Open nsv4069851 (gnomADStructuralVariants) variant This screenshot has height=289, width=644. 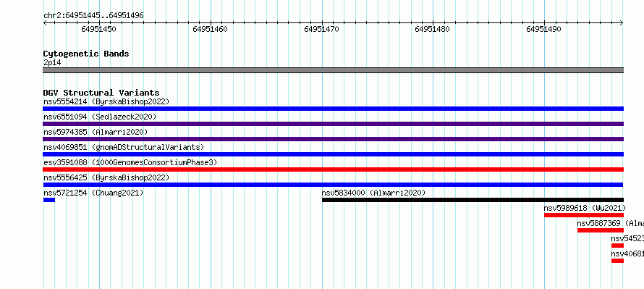(x=124, y=147)
